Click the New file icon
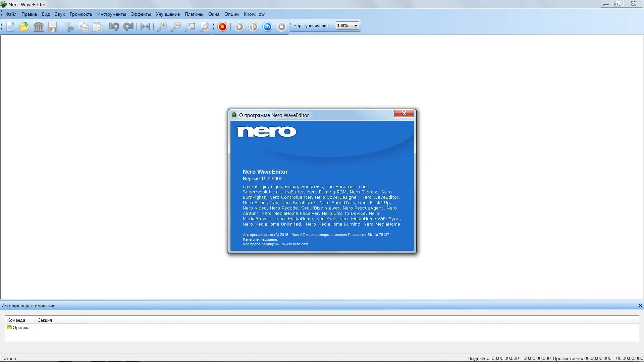This screenshot has height=362, width=644. [x=10, y=27]
